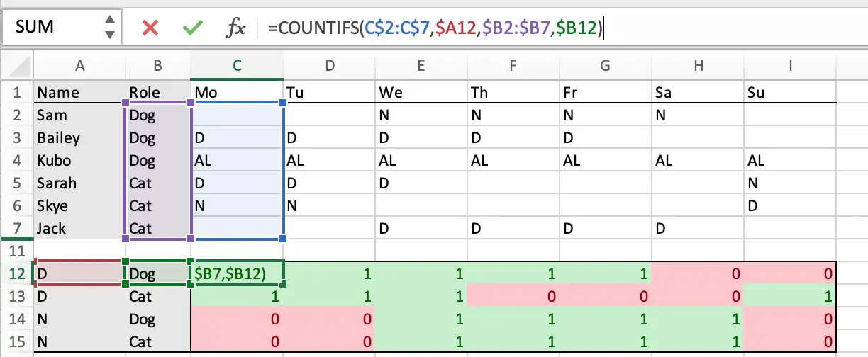Viewport: 868px width, 357px height.
Task: Select column G header
Action: 606,66
